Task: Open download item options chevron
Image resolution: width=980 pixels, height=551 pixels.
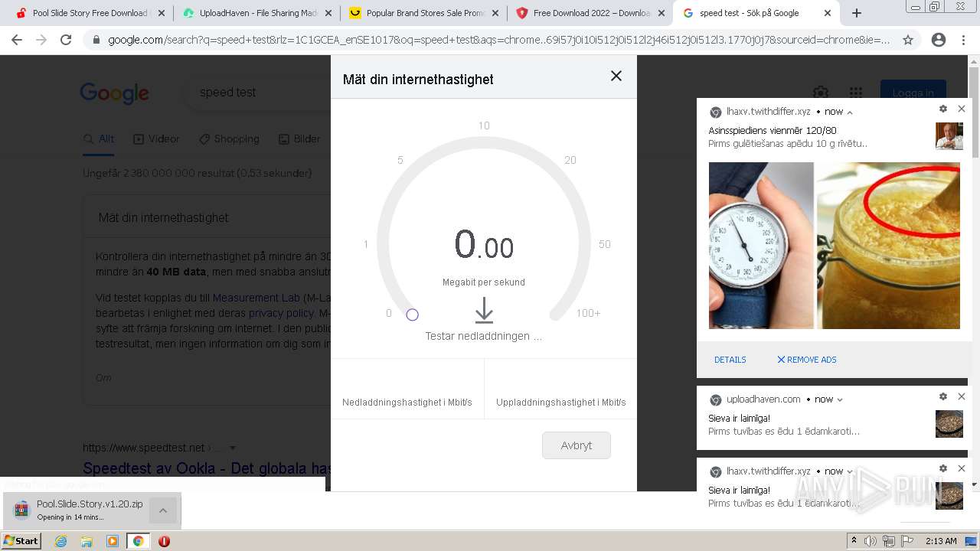Action: click(x=163, y=510)
